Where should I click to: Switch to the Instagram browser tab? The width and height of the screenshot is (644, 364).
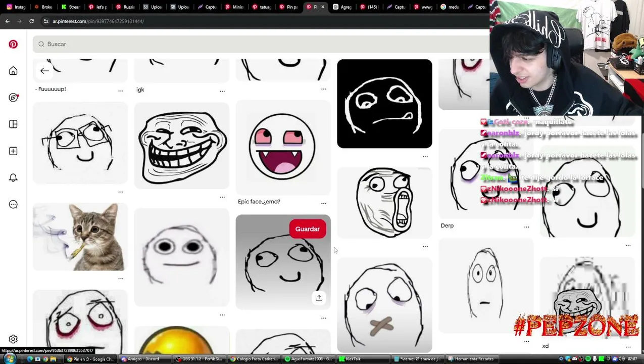tap(16, 7)
